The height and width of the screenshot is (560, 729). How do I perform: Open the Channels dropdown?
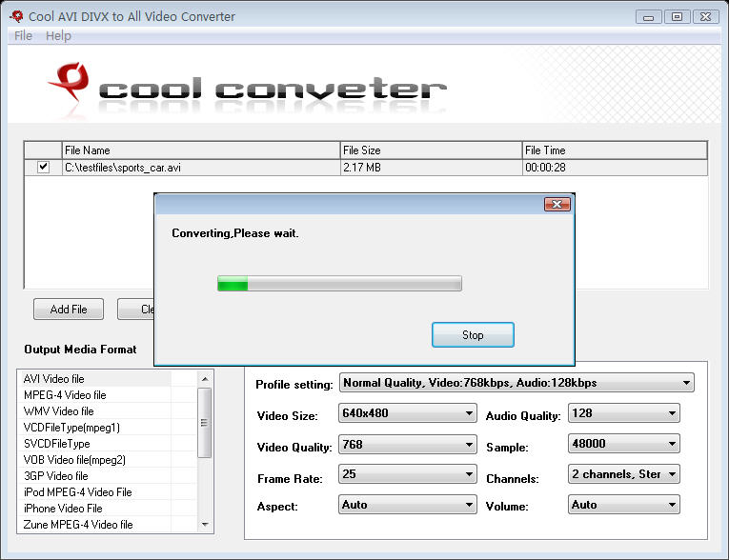[624, 474]
